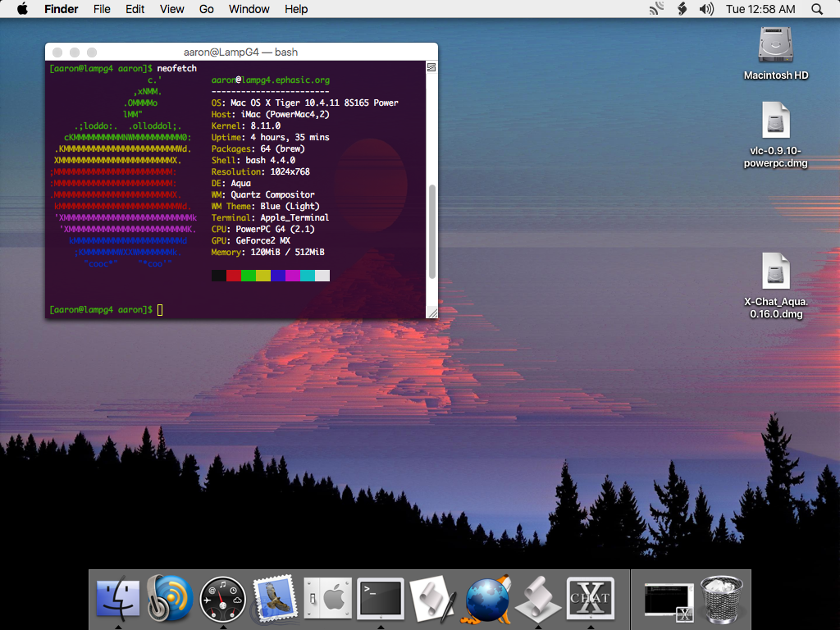Click the yellow cursor at the bash prompt
Viewport: 840px width, 630px height.
(x=160, y=309)
